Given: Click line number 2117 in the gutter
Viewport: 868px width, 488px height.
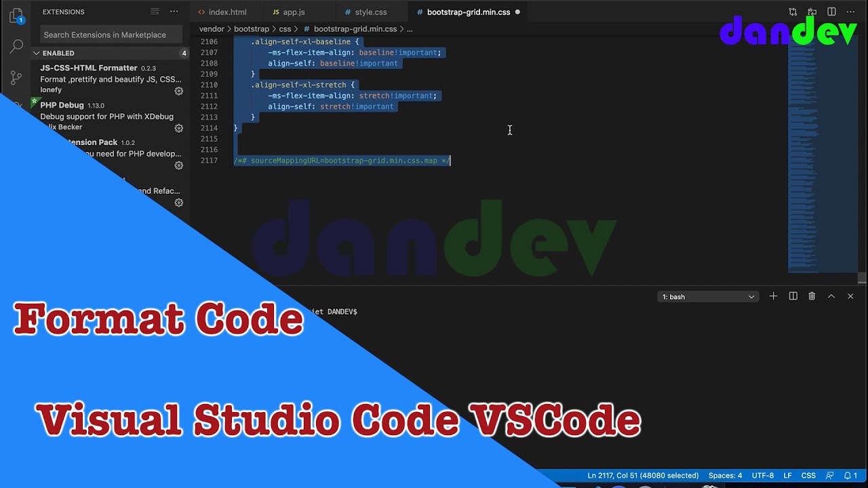Looking at the screenshot, I should (x=209, y=161).
